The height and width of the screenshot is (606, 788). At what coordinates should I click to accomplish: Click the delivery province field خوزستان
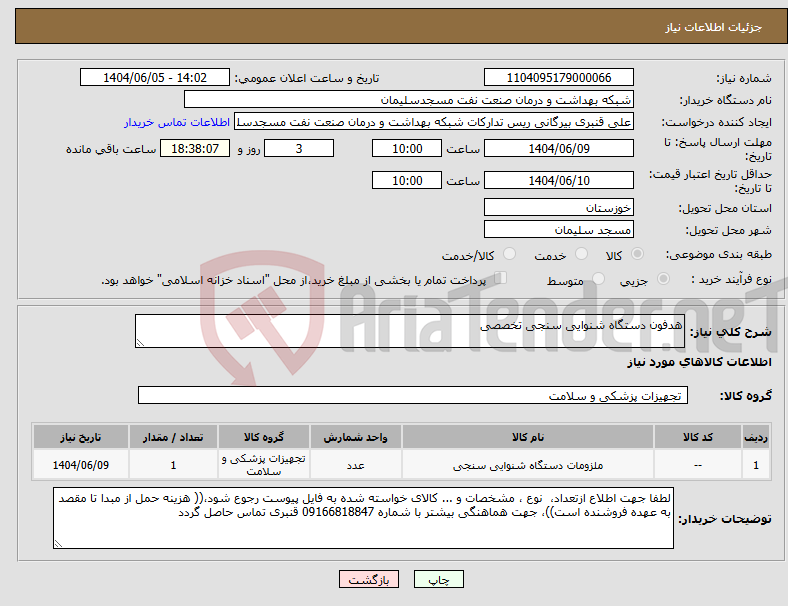click(558, 207)
